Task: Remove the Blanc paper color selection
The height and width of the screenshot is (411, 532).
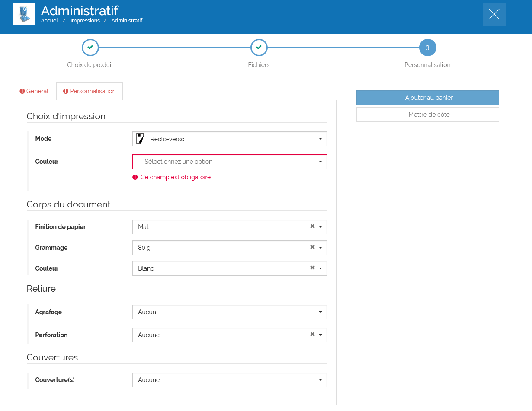Action: (x=312, y=268)
